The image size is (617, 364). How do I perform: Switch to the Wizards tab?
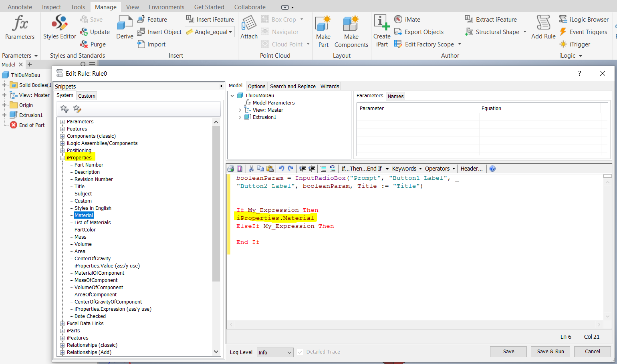click(x=329, y=86)
